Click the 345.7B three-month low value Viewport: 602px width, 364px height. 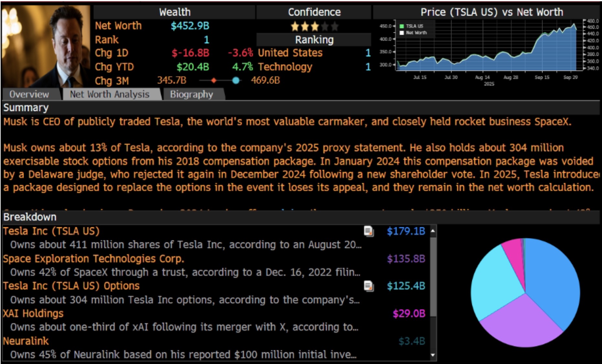pos(172,80)
